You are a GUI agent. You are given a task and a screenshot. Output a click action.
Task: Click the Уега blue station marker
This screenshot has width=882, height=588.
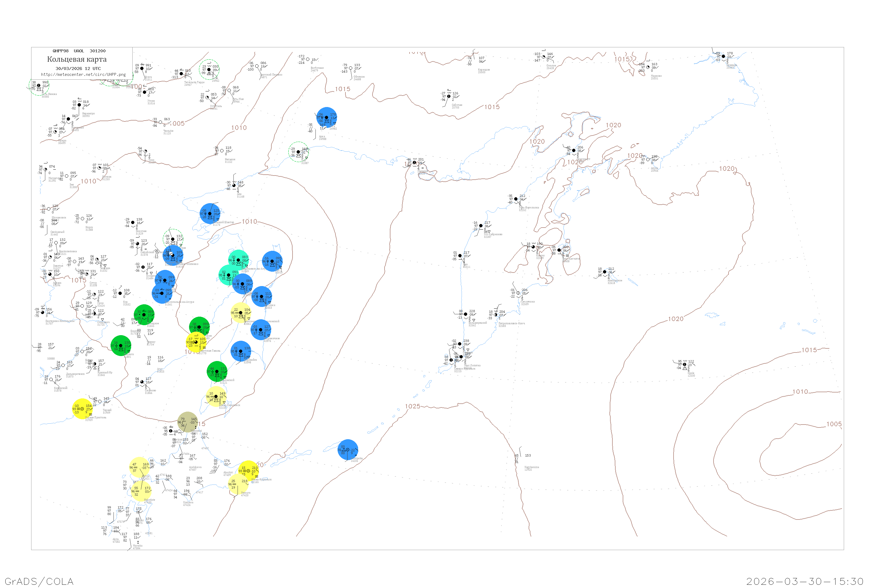point(327,117)
